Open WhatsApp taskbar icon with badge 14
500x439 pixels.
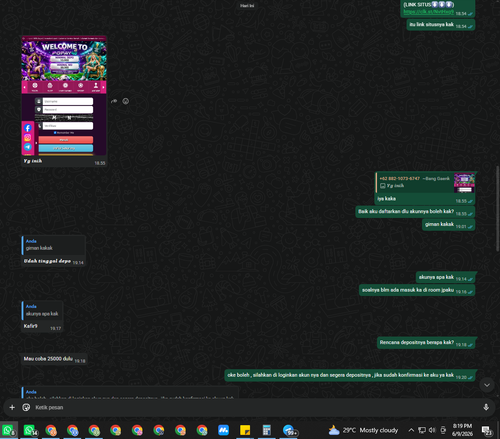[30, 430]
